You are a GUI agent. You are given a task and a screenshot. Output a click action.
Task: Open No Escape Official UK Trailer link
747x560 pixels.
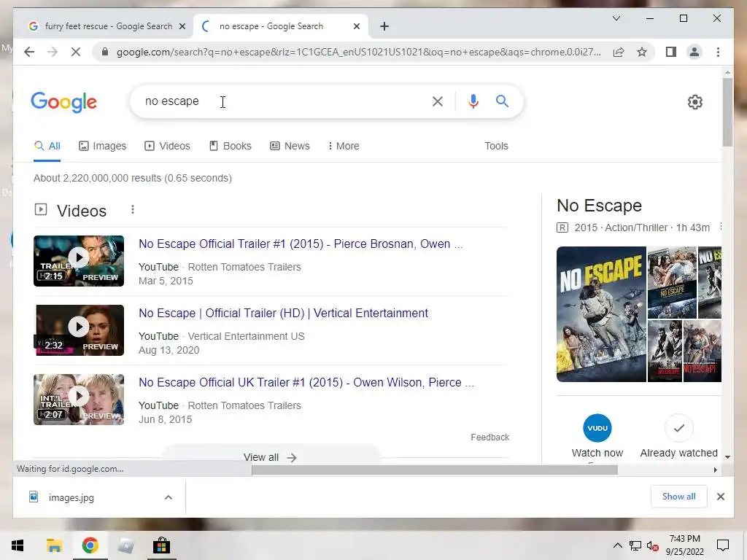click(306, 382)
